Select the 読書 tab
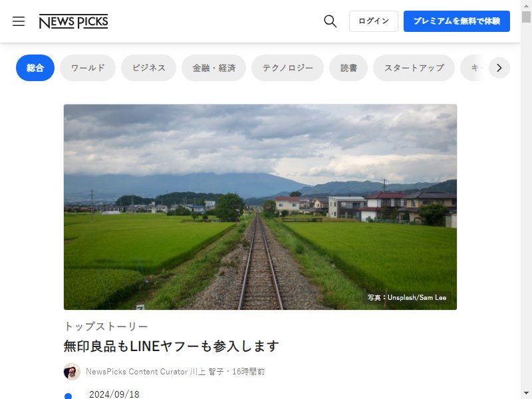 click(348, 68)
